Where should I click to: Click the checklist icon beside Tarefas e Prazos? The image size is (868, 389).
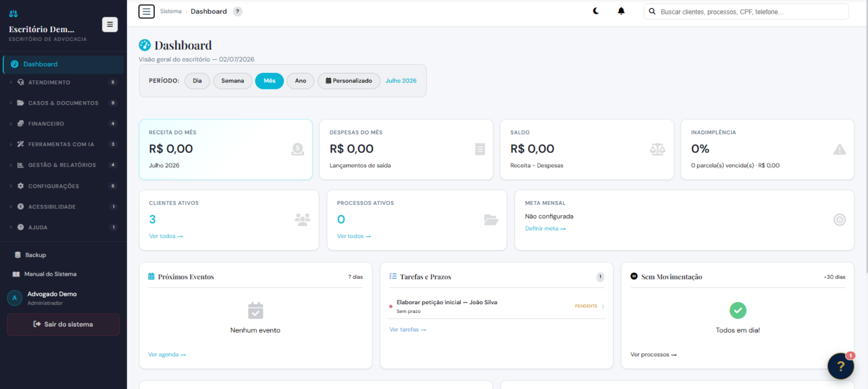[393, 276]
